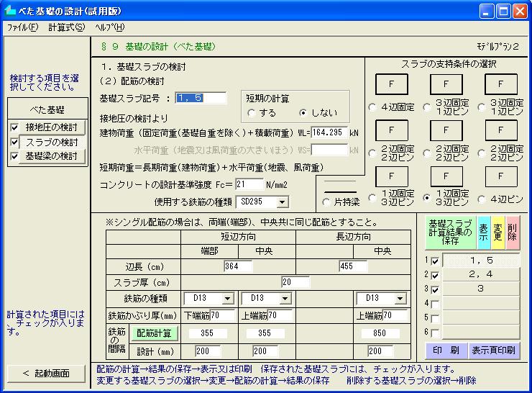Viewport: 532px width, 393px height.
Task: Click the F diagram above 4辺固定
Action: pyautogui.click(x=391, y=84)
